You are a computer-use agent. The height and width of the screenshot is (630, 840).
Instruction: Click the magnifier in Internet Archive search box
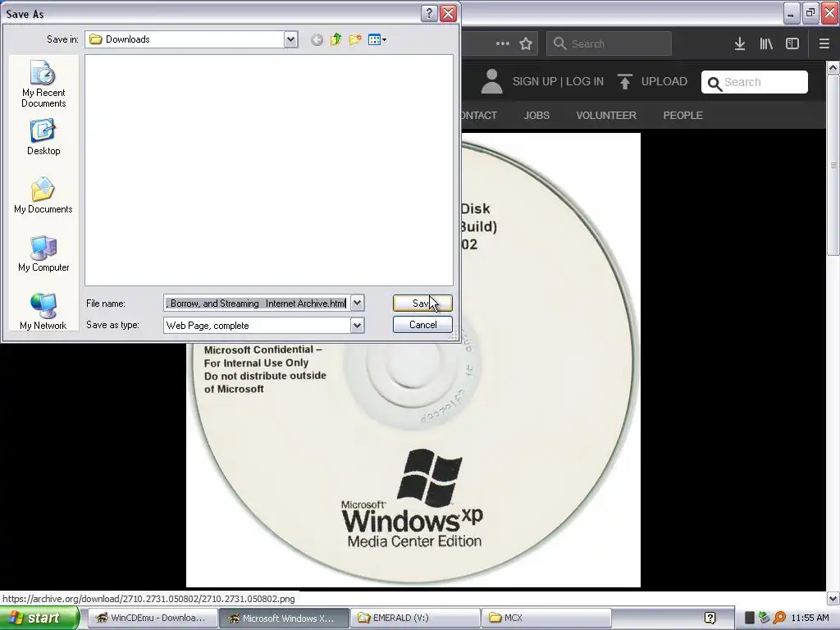click(714, 84)
